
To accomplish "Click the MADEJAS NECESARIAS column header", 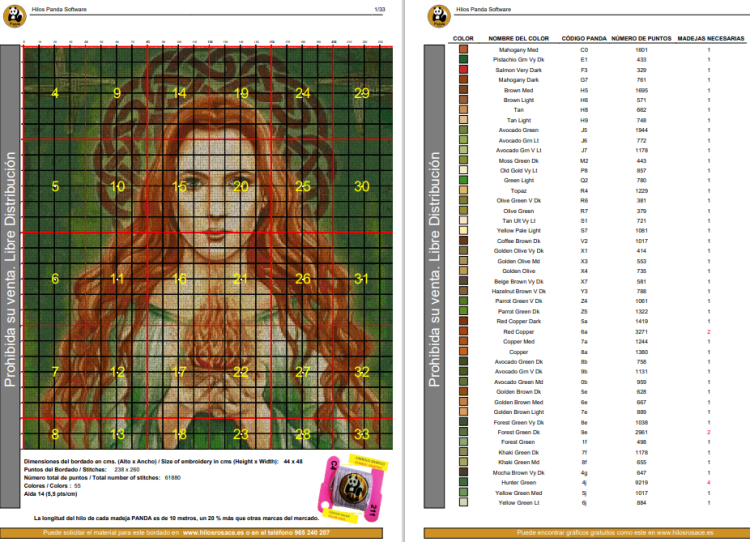I will (710, 38).
